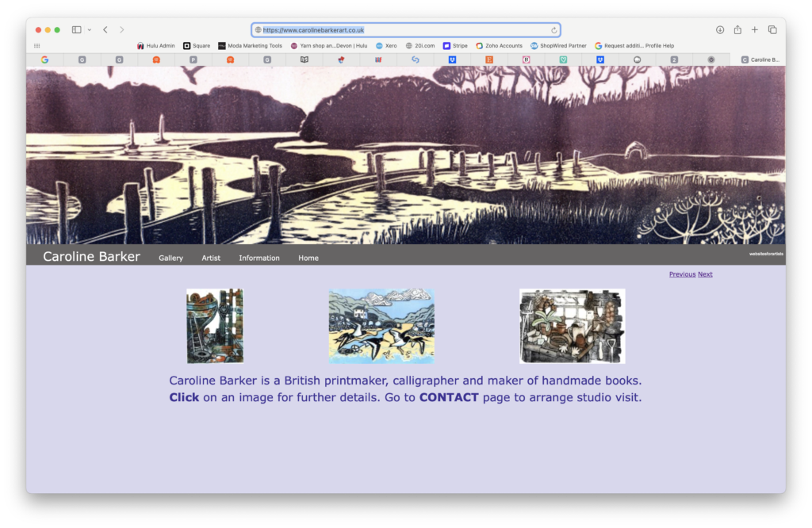Go forward with the browser forward arrow

121,30
